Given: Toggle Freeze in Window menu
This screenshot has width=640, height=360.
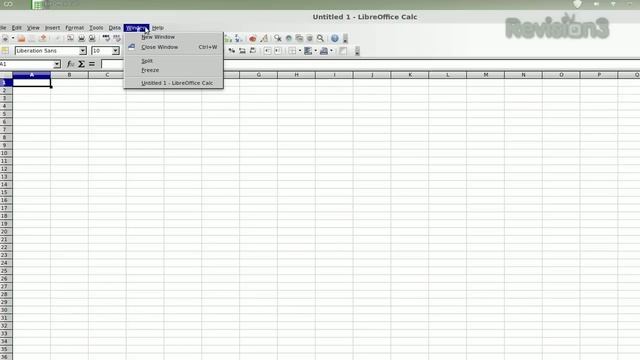Looking at the screenshot, I should click(150, 70).
